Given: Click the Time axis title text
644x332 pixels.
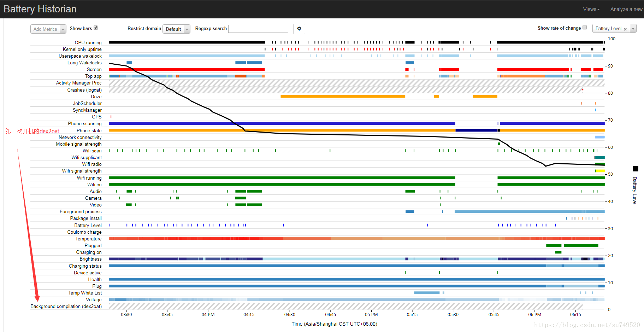Looking at the screenshot, I should coord(334,324).
